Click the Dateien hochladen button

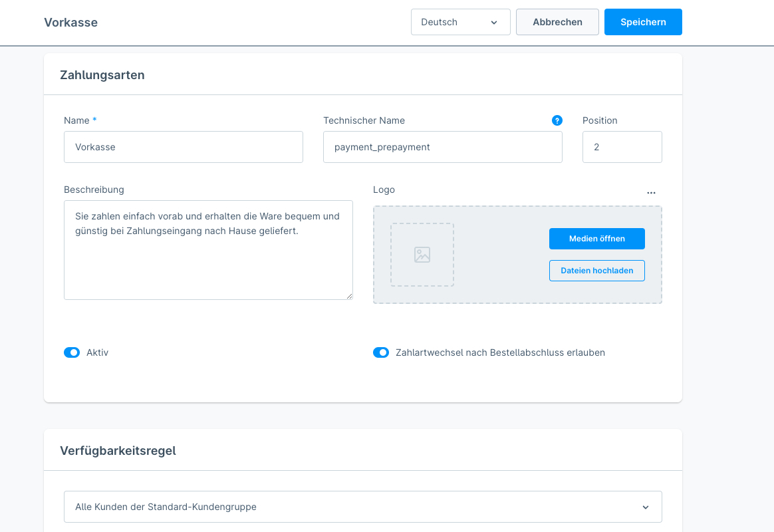pyautogui.click(x=596, y=271)
